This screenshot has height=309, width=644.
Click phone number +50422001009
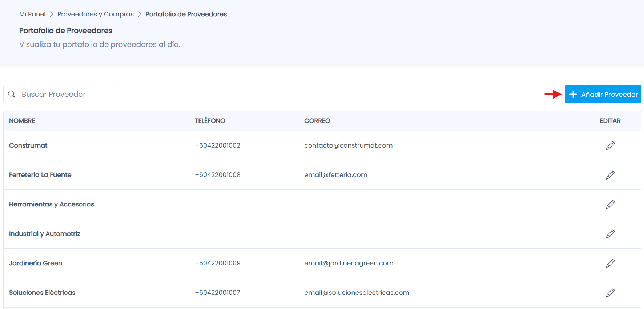[218, 263]
